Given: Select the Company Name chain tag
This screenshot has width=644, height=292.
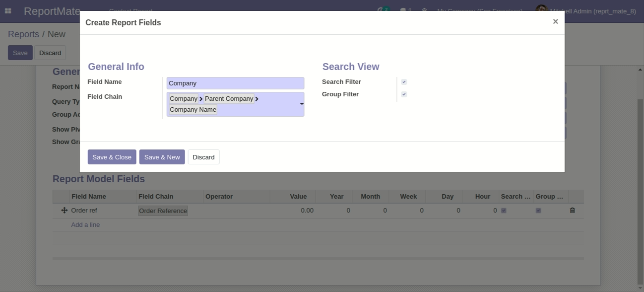Looking at the screenshot, I should (193, 110).
